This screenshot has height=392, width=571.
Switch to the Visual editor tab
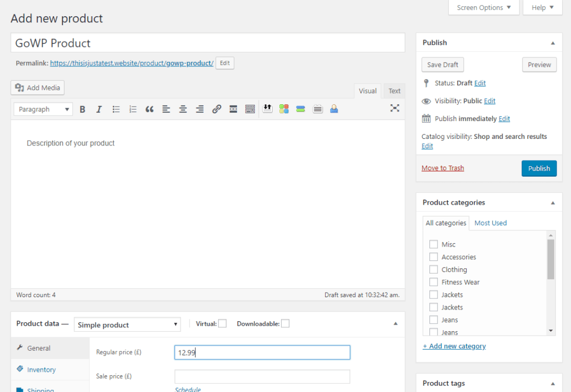tap(367, 91)
